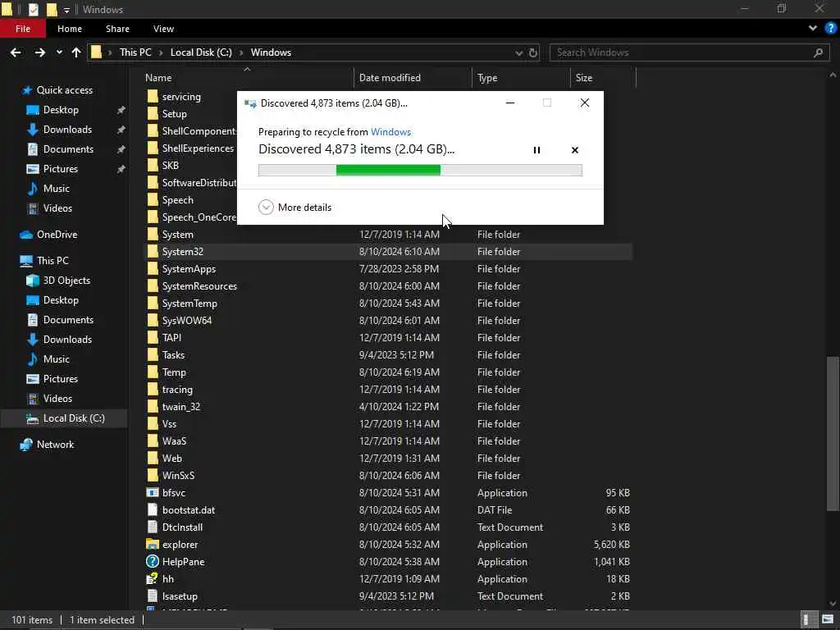
Task: Switch to the Home ribbon tab
Action: pos(70,29)
